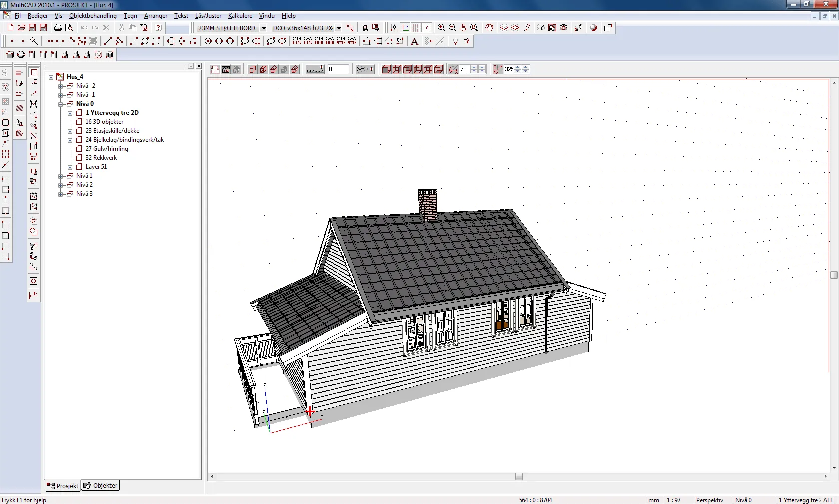Select the Text tool
This screenshot has height=504, width=839.
coord(414,42)
